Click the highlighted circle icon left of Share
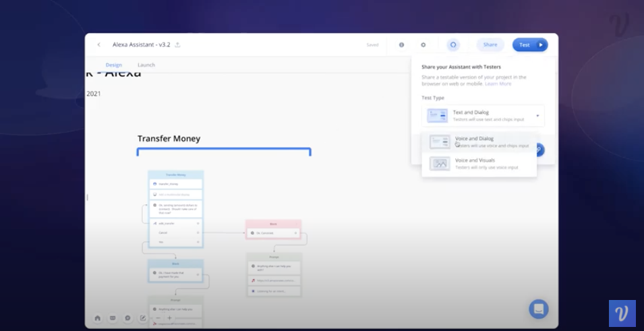Screen dimensions: 644x331 point(453,44)
